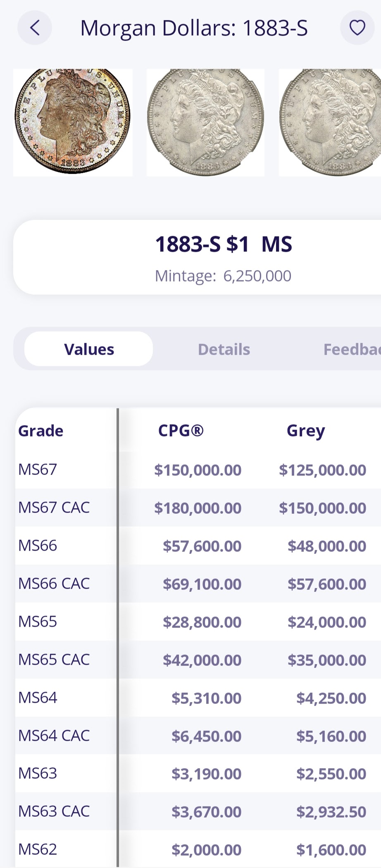Open the third partially visible coin image

pos(330,122)
